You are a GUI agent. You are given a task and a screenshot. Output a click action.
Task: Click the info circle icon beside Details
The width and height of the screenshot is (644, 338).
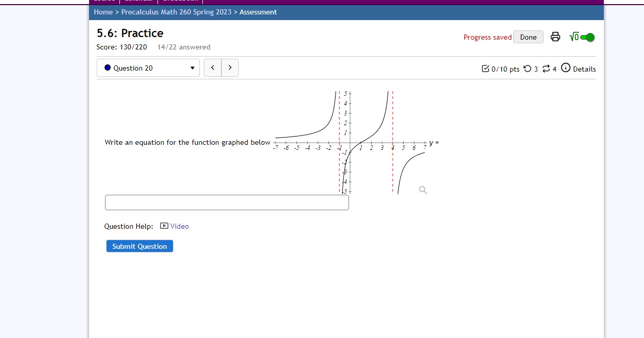[x=566, y=67]
